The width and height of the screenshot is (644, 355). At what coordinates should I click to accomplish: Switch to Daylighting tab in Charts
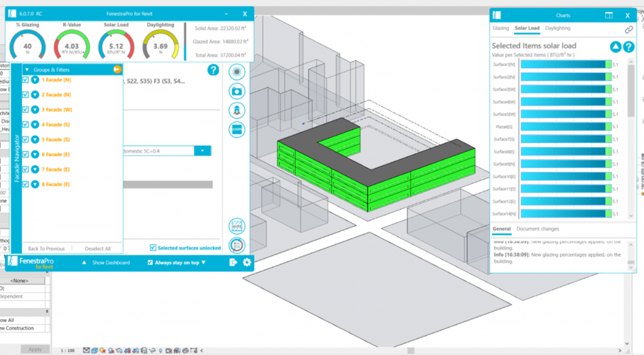click(558, 28)
